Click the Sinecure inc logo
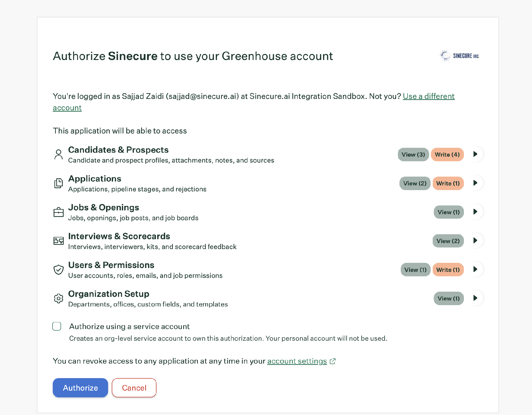This screenshot has width=532, height=415. coord(459,56)
